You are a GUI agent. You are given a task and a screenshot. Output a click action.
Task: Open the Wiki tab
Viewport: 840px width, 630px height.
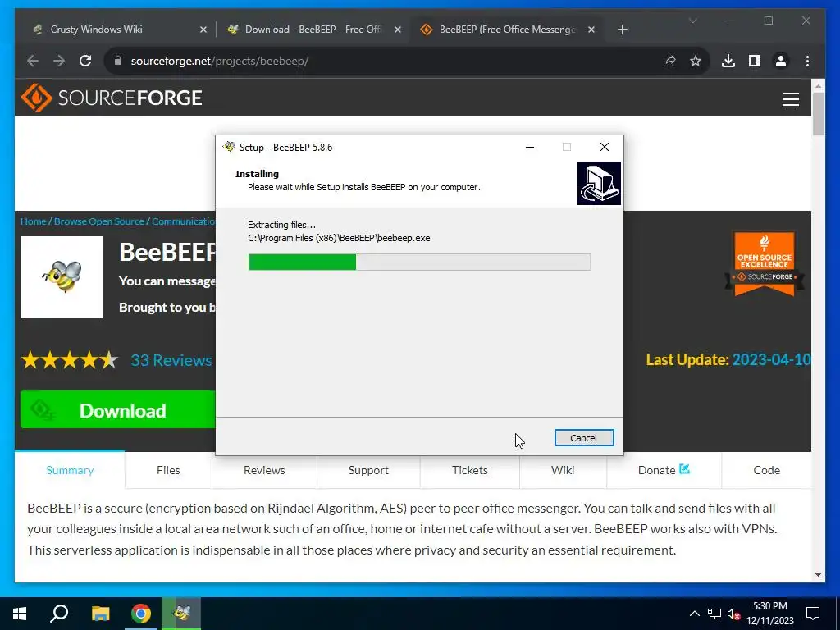(563, 470)
